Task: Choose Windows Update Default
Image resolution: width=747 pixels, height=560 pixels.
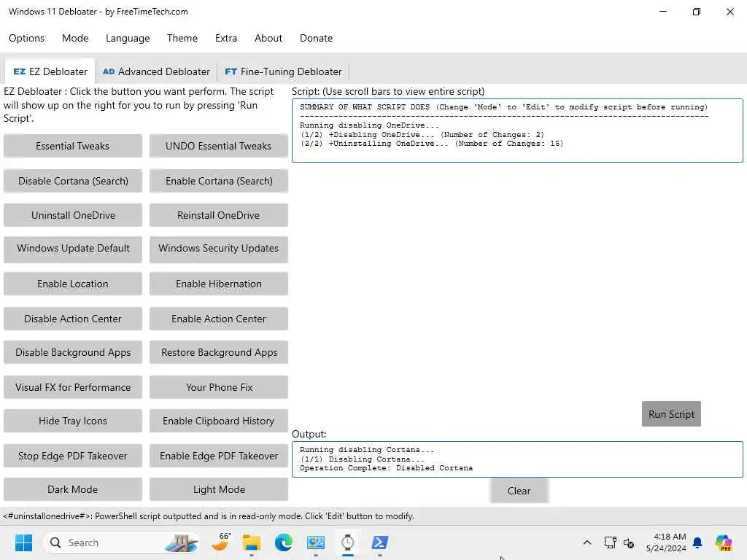Action: (72, 249)
